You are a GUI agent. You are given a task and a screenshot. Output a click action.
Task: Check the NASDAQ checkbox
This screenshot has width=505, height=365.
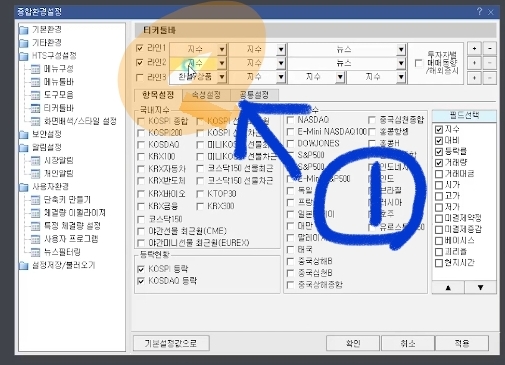(x=290, y=120)
